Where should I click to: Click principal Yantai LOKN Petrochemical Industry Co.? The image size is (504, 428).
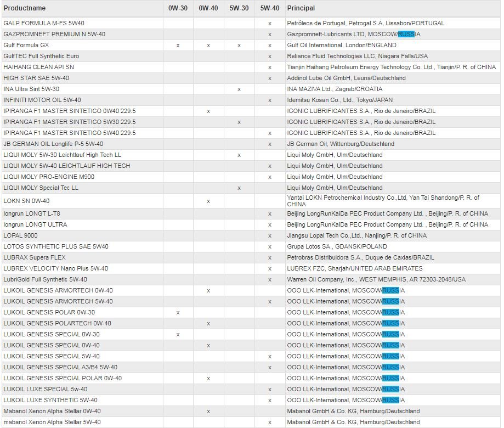(383, 201)
